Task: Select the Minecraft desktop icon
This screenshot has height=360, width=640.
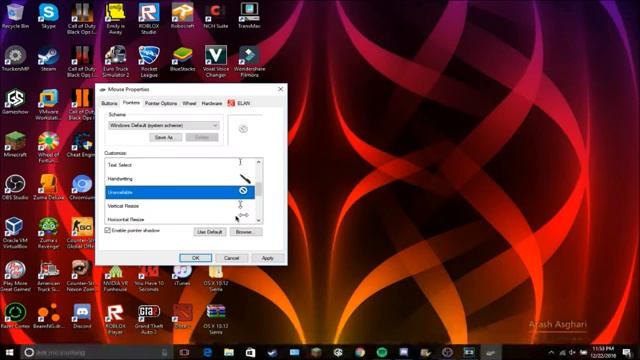Action: (x=15, y=144)
